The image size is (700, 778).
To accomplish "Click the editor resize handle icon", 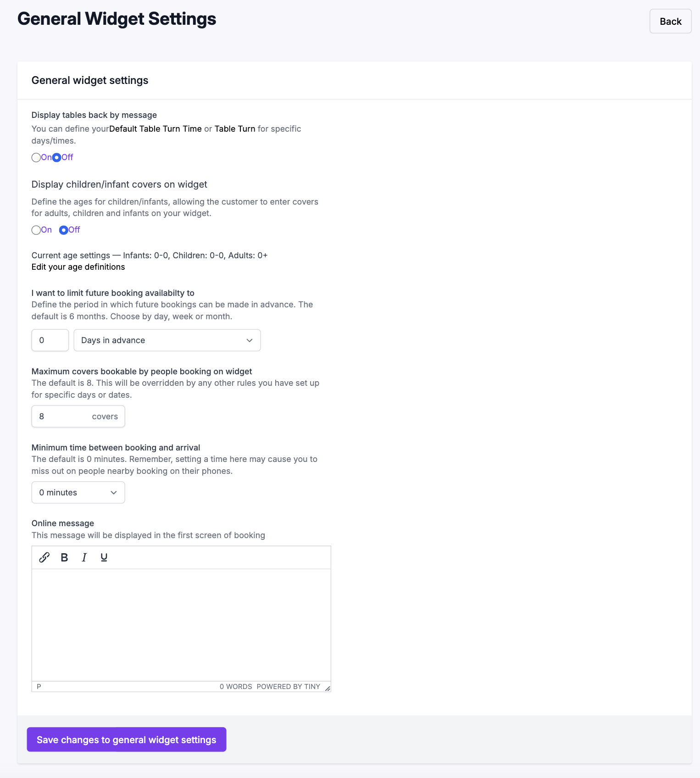I will (328, 688).
